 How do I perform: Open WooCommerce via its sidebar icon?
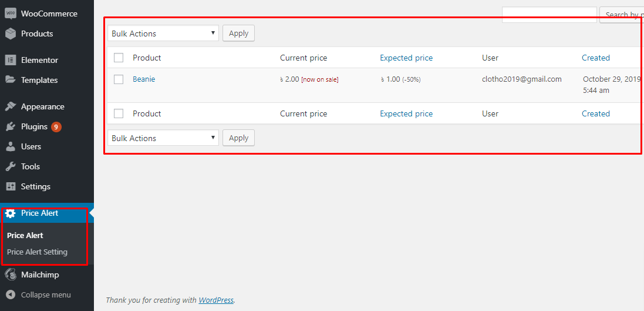point(10,14)
